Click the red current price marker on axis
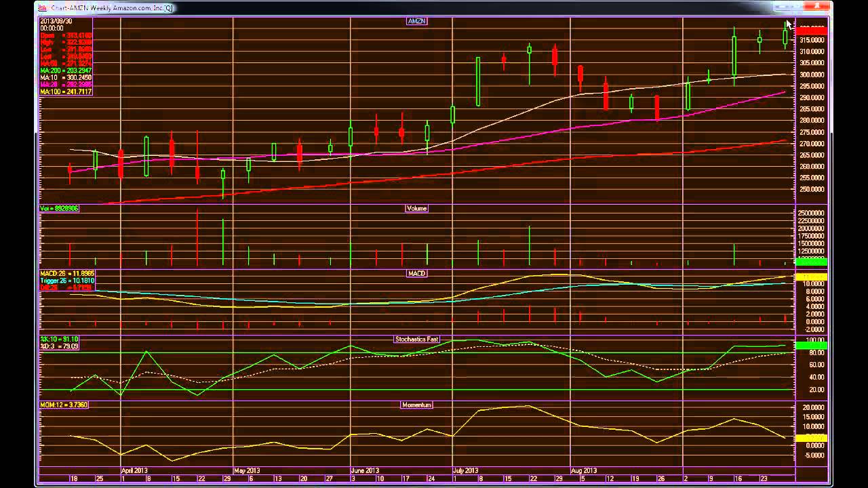Screen dimensions: 868x488 811,30
